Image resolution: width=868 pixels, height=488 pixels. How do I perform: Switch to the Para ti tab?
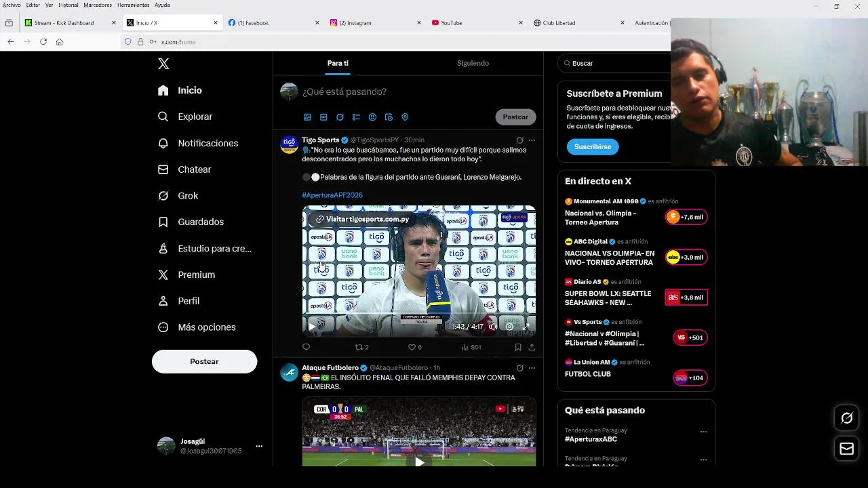point(338,63)
